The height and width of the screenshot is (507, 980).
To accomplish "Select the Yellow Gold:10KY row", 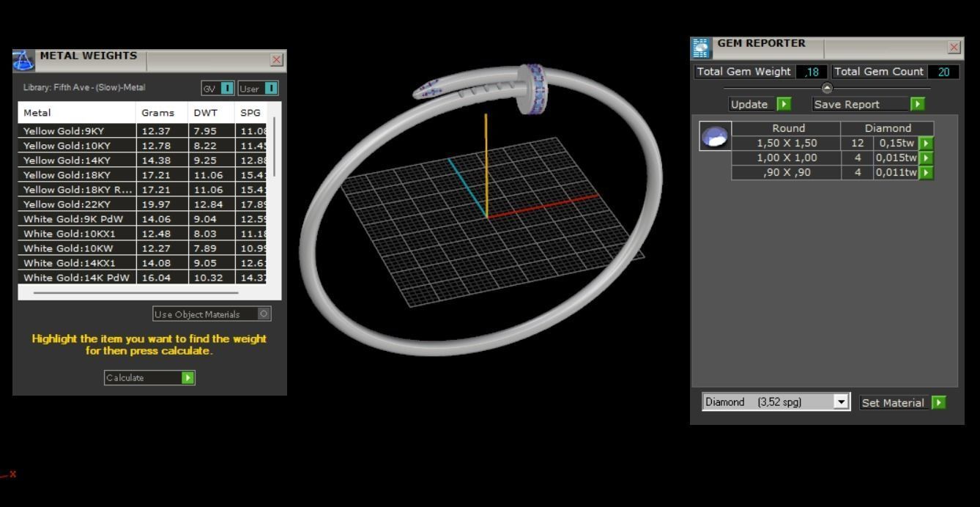I will click(143, 146).
